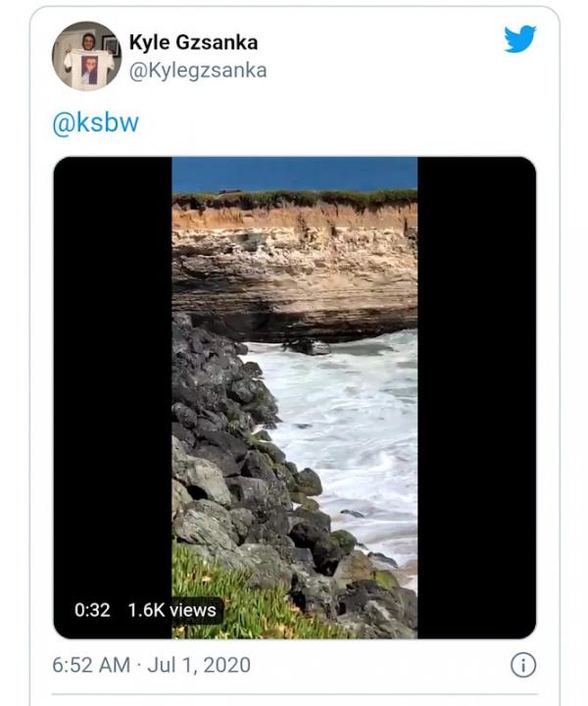The height and width of the screenshot is (706, 588).
Task: Click the 1.6K views counter
Action: (171, 610)
